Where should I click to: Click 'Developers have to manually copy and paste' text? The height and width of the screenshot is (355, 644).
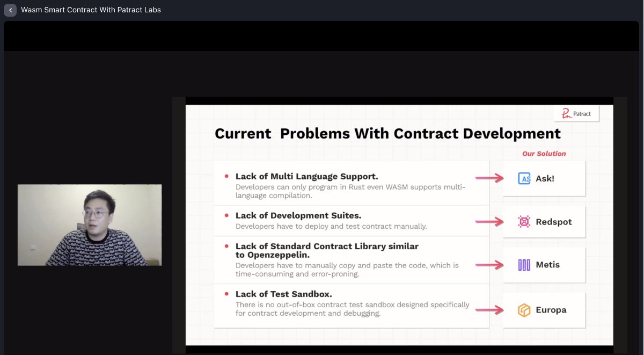(347, 270)
